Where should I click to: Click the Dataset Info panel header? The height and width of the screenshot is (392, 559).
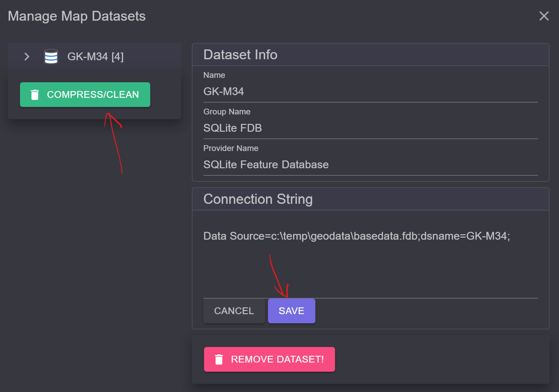tap(371, 55)
